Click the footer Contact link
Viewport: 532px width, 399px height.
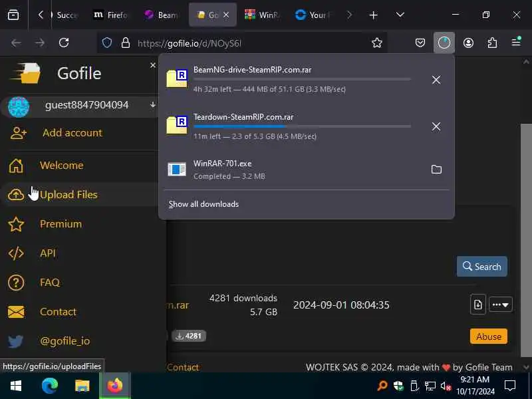pos(182,368)
